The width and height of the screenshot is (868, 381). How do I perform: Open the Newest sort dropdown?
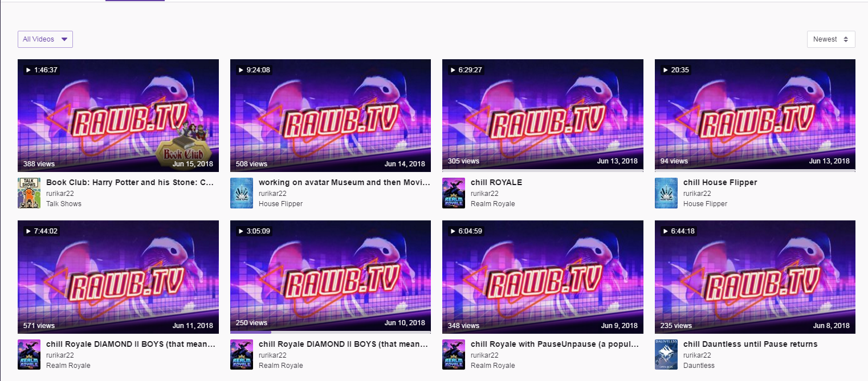click(831, 39)
